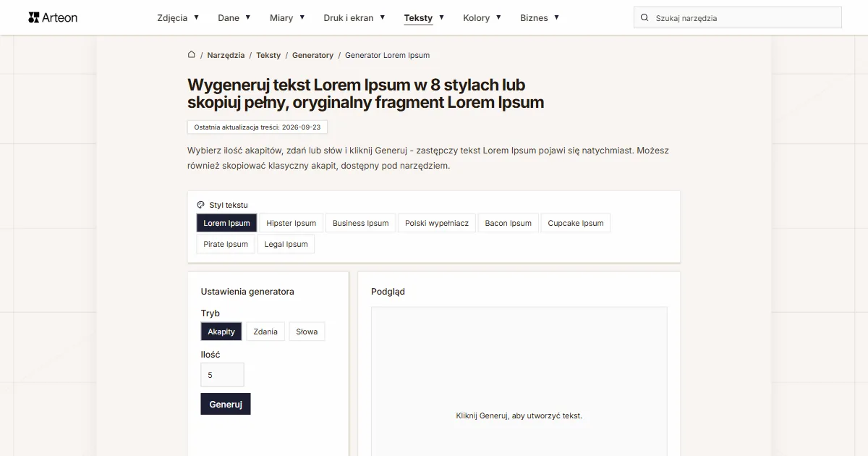
Task: Expand the Dane menu arrow
Action: tap(248, 17)
